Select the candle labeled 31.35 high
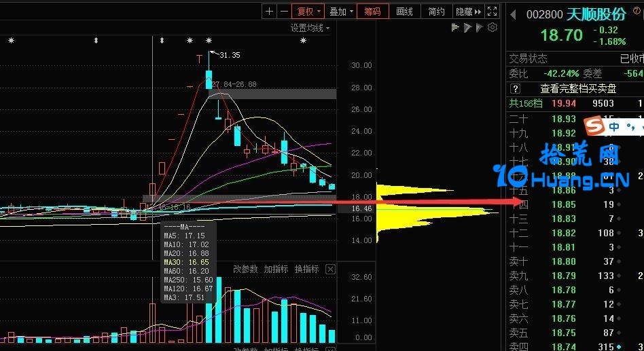This screenshot has height=351, width=644. pos(209,79)
